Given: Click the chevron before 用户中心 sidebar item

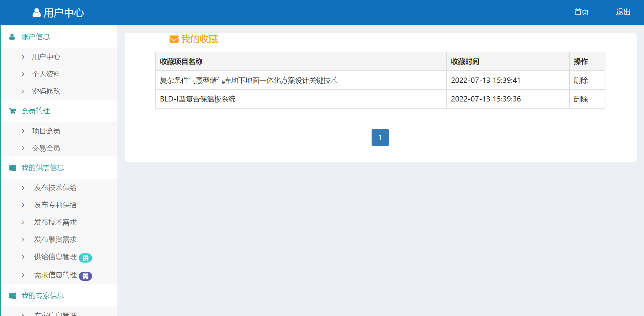Looking at the screenshot, I should [x=23, y=57].
